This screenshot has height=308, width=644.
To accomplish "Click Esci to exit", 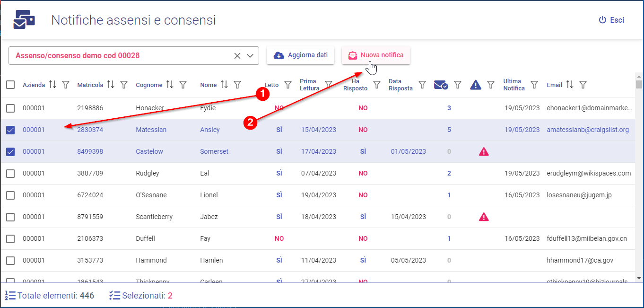I will [x=611, y=20].
